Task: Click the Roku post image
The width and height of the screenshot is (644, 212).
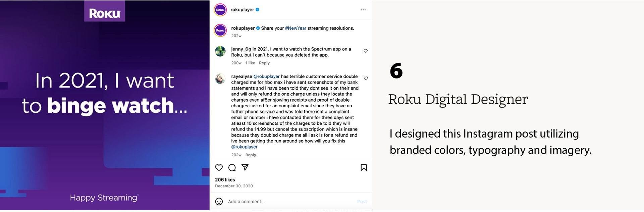Action: coord(105,105)
